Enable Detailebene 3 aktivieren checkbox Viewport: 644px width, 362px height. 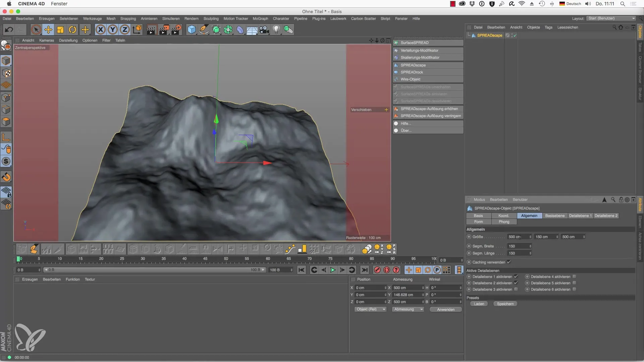[x=516, y=289]
